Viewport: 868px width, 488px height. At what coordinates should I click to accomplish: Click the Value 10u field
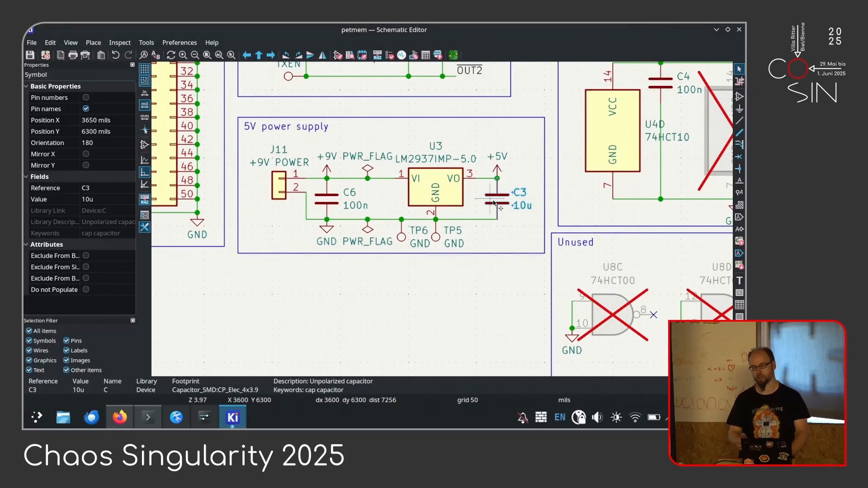(108, 199)
